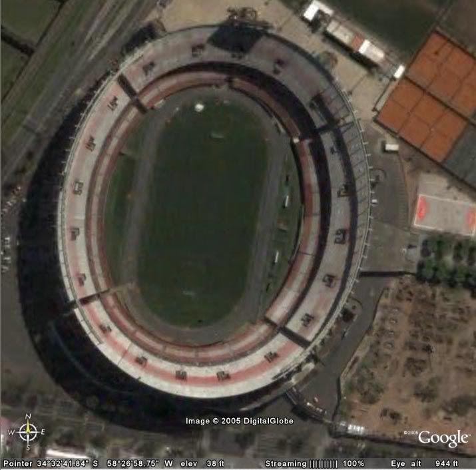Image resolution: width=476 pixels, height=470 pixels.
Task: Click the longitude readout 58°26'58.75" W
Action: point(140,463)
